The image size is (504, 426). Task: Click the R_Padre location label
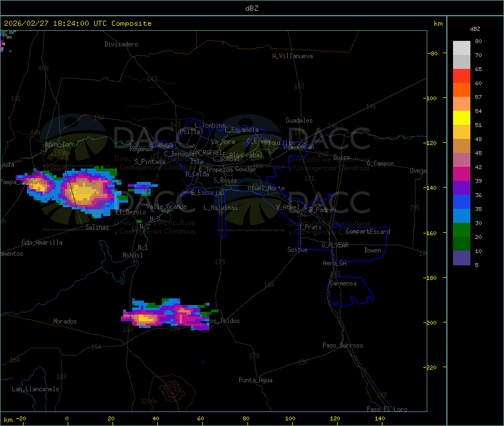321,210
